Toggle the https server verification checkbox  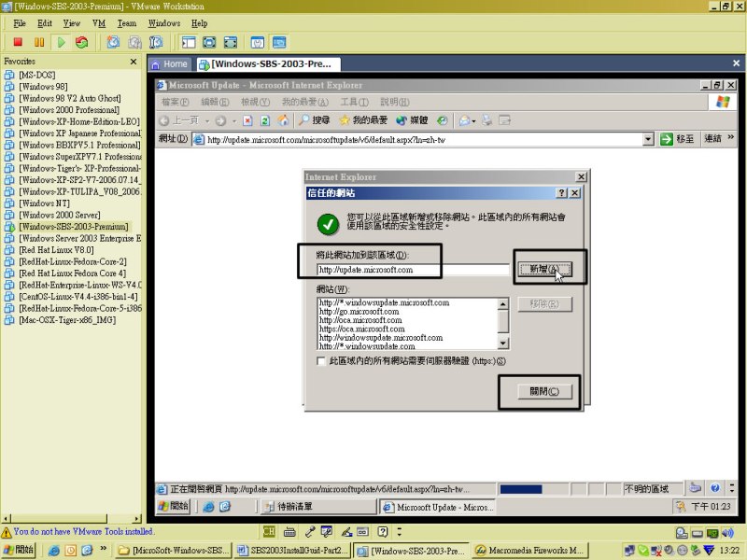pyautogui.click(x=321, y=361)
